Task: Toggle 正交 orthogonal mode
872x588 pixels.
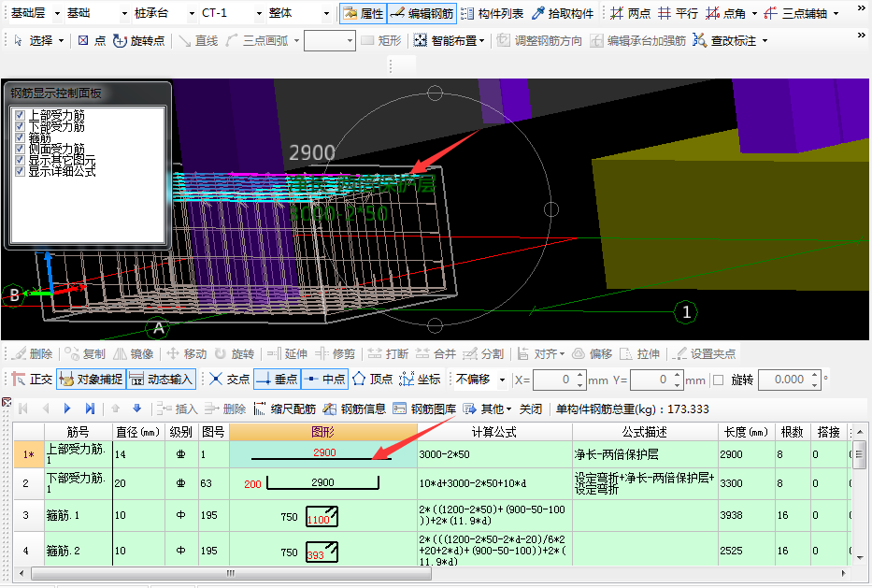Action: 33,380
